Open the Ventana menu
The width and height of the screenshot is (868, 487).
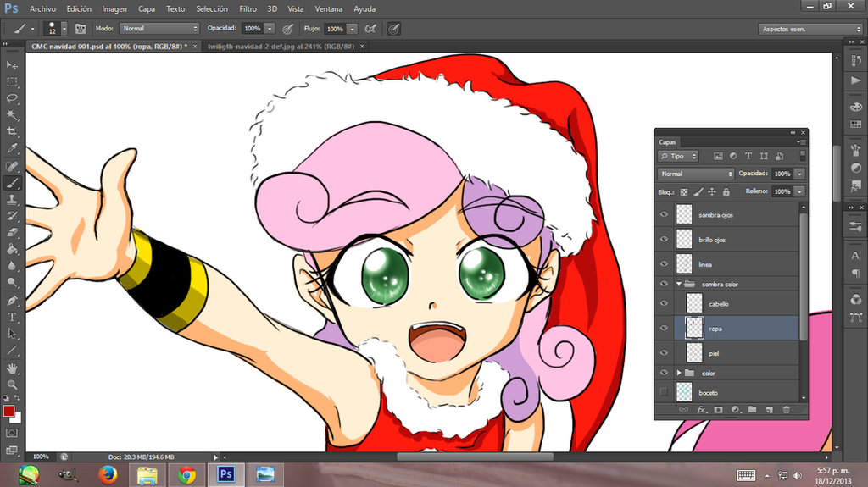click(x=329, y=8)
